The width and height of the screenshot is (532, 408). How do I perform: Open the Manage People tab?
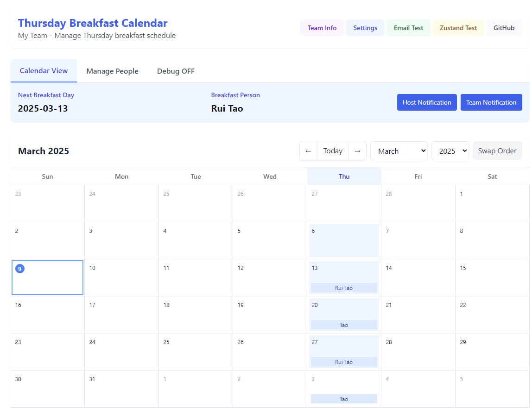tap(112, 71)
